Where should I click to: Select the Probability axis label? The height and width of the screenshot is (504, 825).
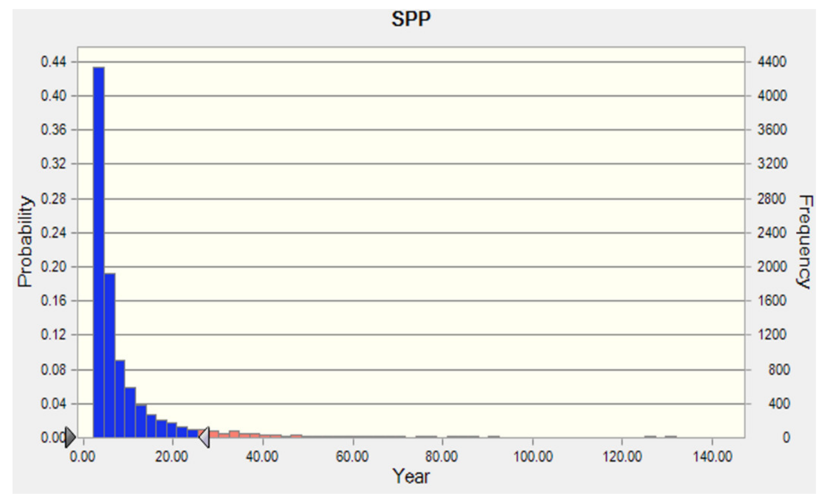coord(25,242)
